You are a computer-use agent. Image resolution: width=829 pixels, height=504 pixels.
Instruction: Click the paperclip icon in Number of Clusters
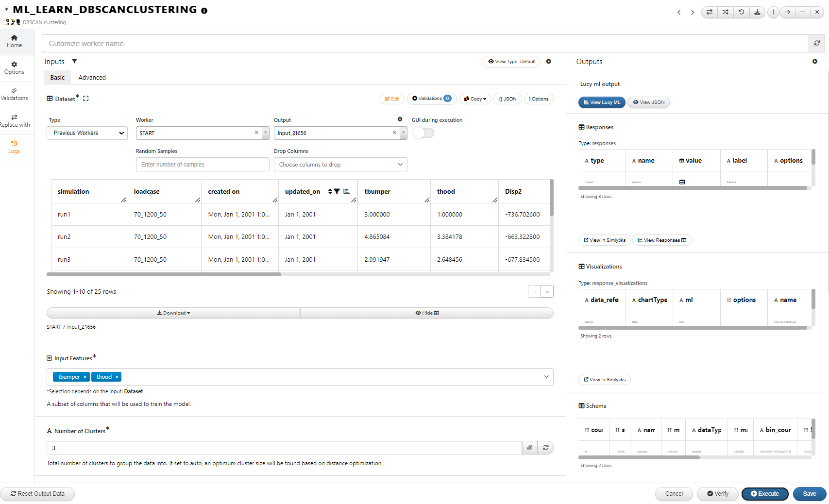pos(530,448)
